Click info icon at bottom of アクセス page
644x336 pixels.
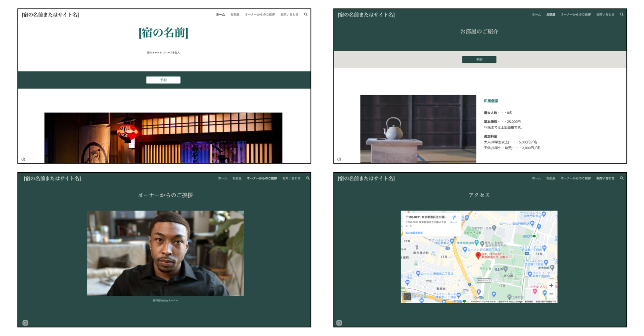point(339,323)
